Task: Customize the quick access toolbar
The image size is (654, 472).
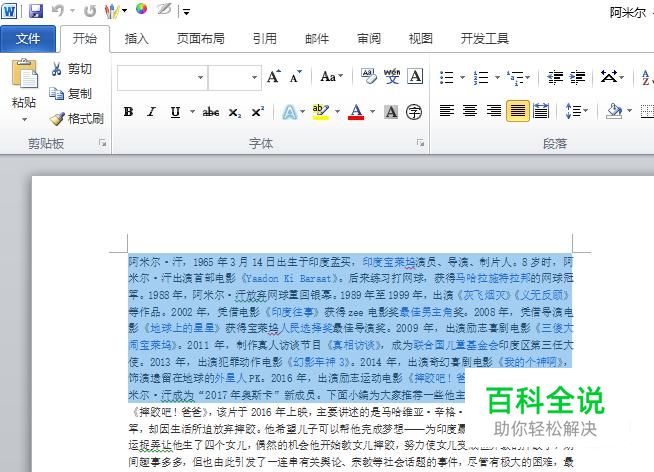Action: point(186,12)
